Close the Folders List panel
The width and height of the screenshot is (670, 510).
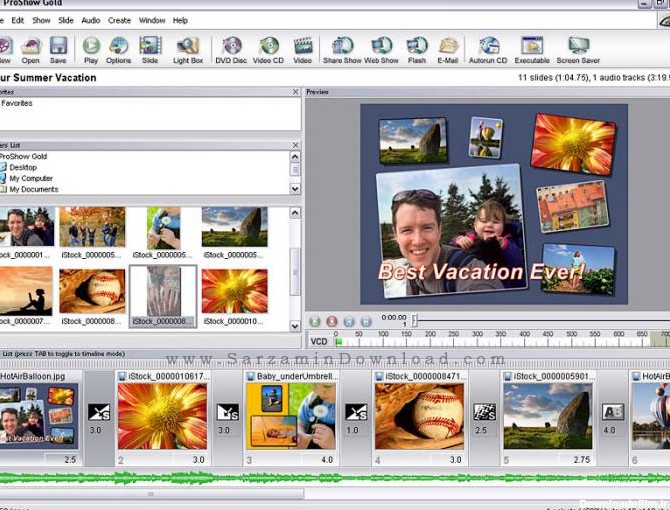pos(295,146)
